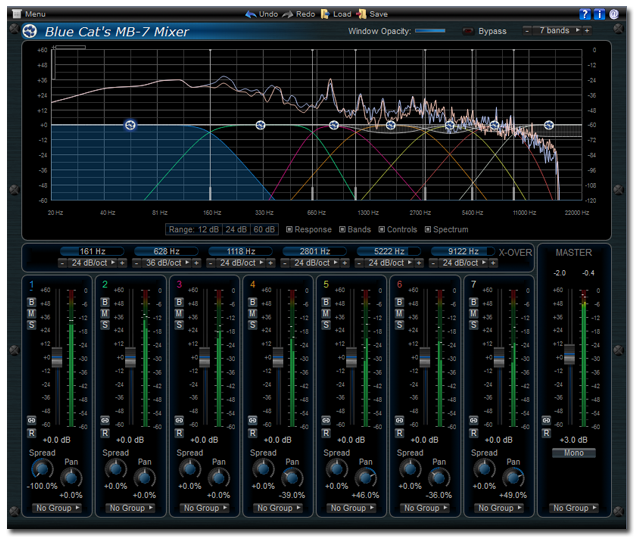Open the Menu icon at top left
The width and height of the screenshot is (634, 539).
coord(17,14)
